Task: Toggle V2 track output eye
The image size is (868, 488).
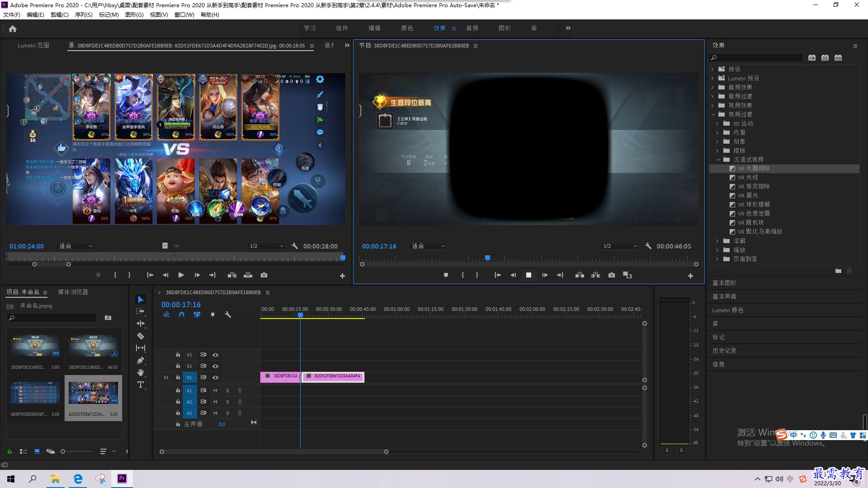Action: (216, 366)
